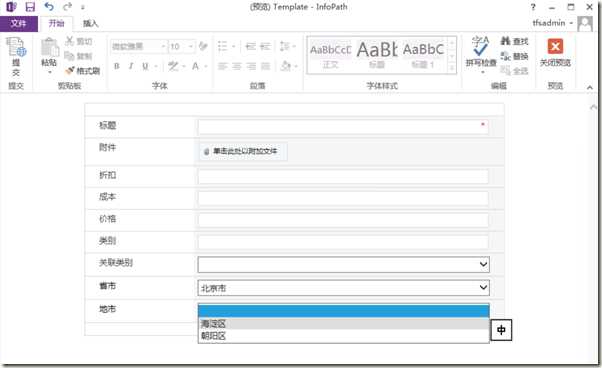The height and width of the screenshot is (368, 602).
Task: Justify the text alignment
Action: pyautogui.click(x=265, y=66)
